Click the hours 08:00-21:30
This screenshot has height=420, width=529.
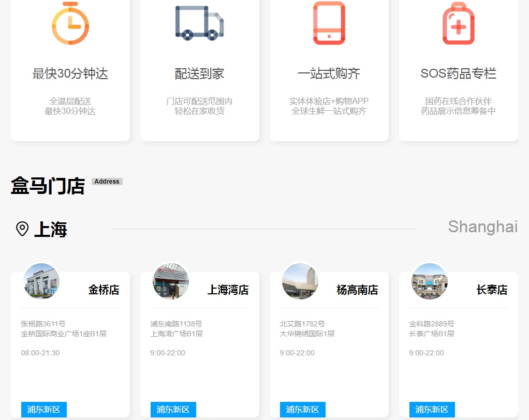[x=40, y=353]
